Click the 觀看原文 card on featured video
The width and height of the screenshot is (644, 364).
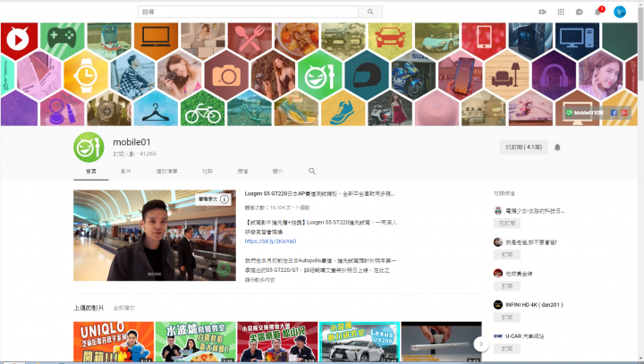coord(208,199)
